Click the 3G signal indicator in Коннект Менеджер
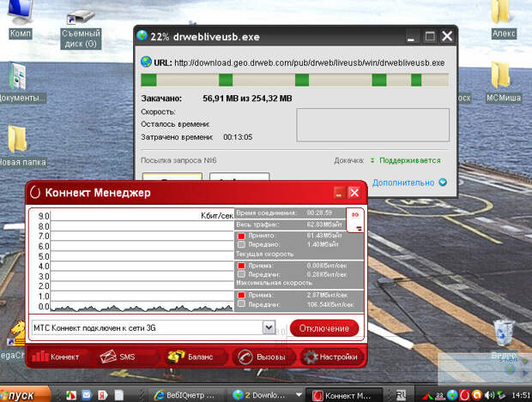532x402 pixels. (354, 220)
